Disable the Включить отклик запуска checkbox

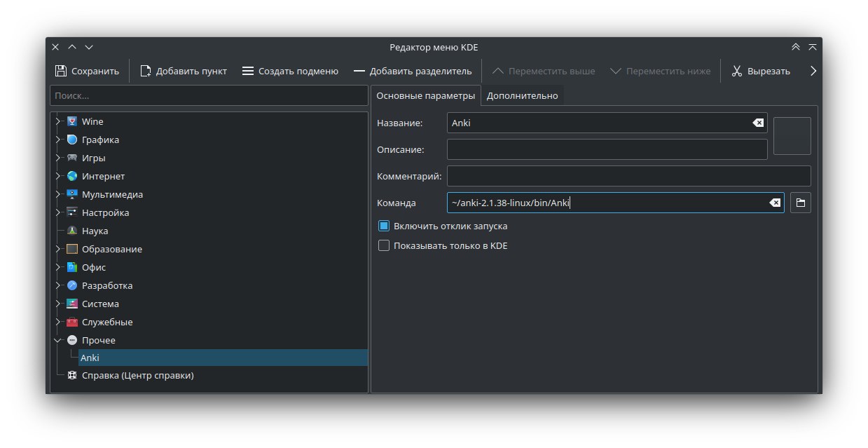384,226
